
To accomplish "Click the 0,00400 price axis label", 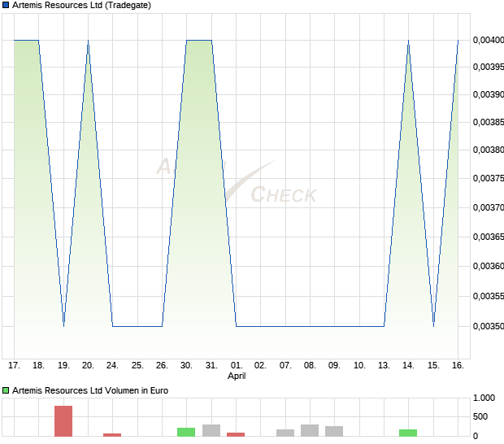I will [x=489, y=40].
